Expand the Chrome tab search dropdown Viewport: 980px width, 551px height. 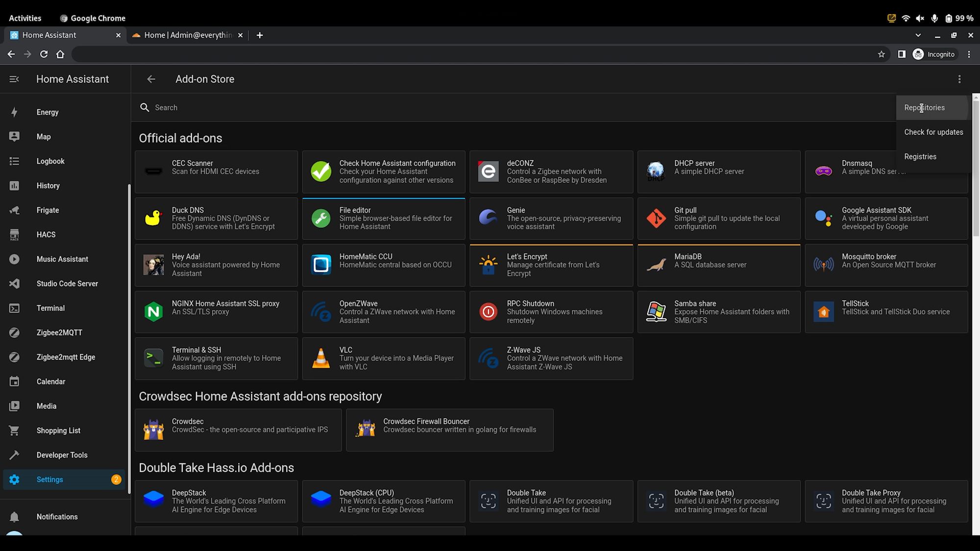[918, 35]
